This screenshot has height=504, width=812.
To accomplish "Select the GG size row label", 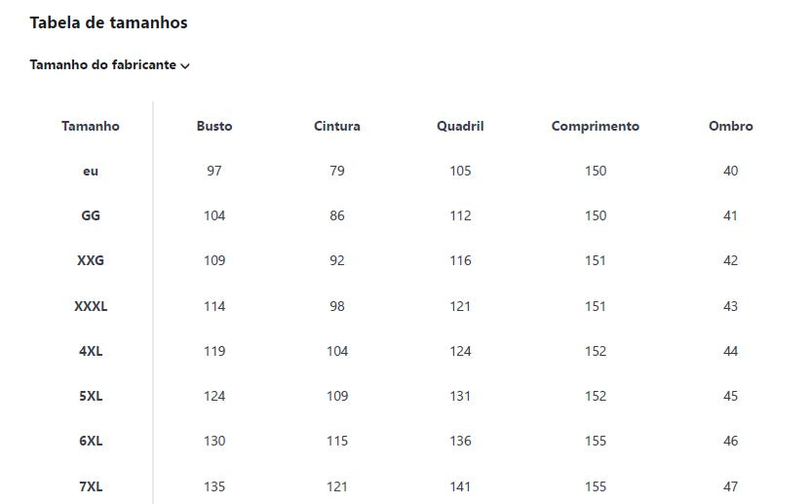I will [91, 215].
